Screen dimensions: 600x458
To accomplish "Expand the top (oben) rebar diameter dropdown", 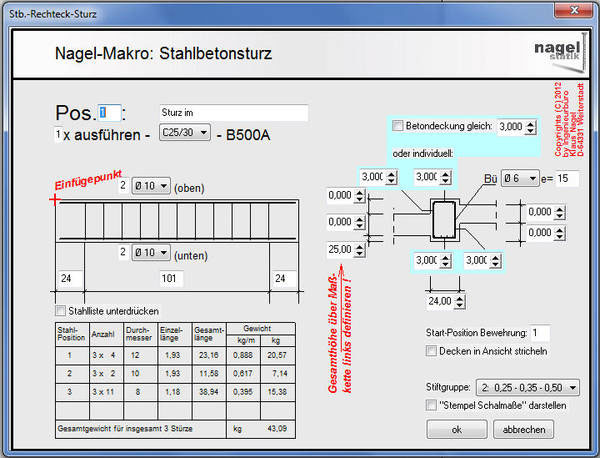I will [x=150, y=186].
